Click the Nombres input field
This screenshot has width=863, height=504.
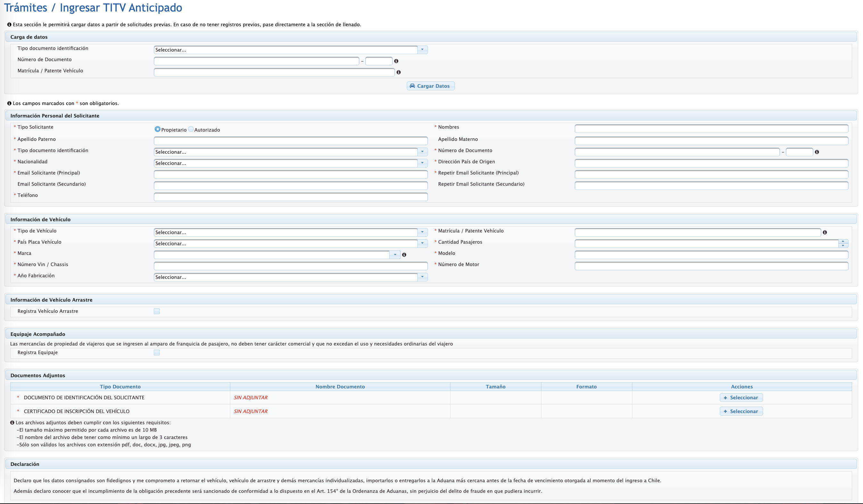(711, 129)
